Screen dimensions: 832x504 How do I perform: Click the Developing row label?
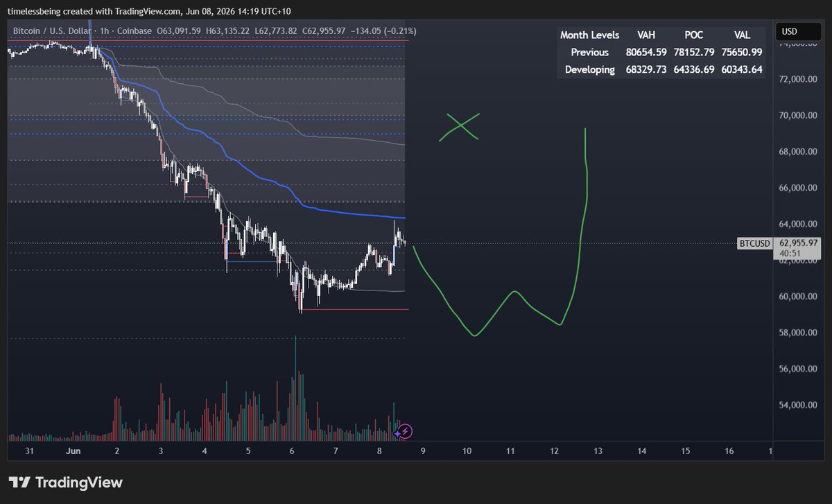pos(589,70)
